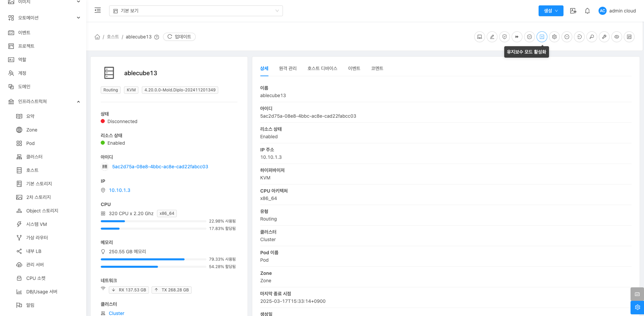Switch to the 호스트 디바이스 tab

point(322,68)
